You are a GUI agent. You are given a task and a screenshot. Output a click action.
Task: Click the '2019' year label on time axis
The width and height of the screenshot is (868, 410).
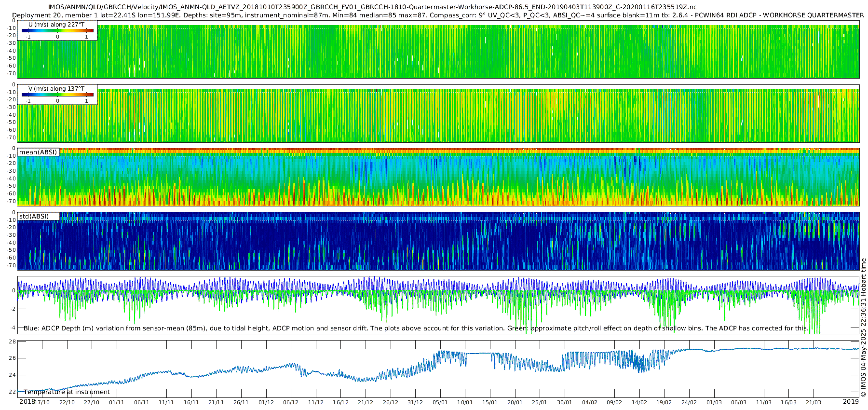851,401
